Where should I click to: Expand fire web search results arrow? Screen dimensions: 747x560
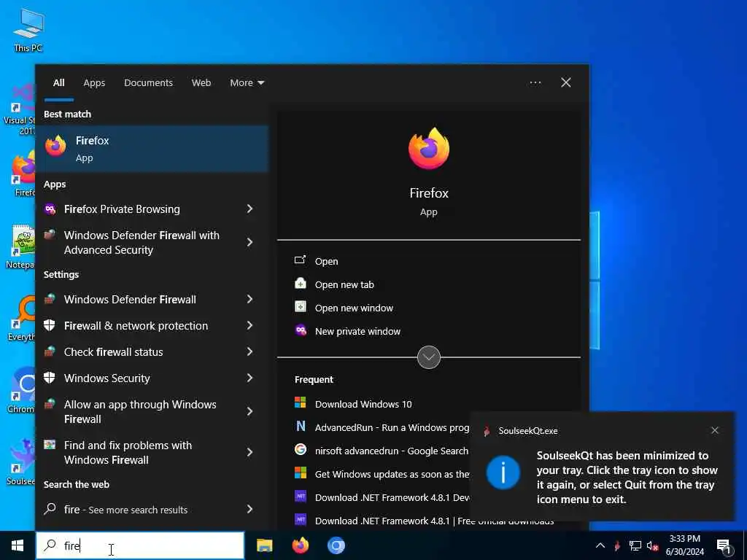tap(249, 509)
